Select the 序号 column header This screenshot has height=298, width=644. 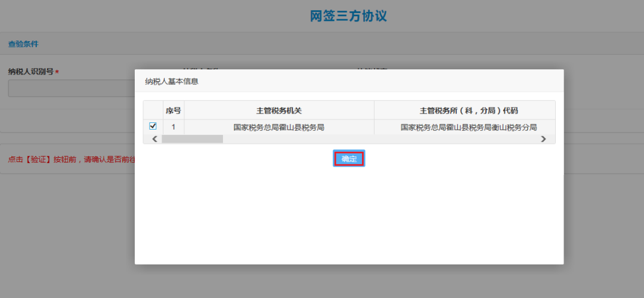[174, 110]
